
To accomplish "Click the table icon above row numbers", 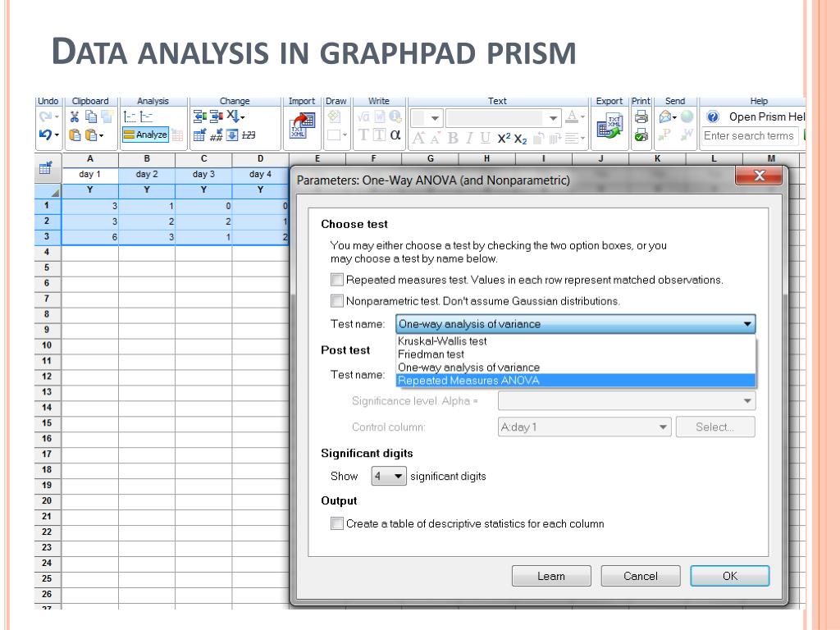I will click(46, 167).
